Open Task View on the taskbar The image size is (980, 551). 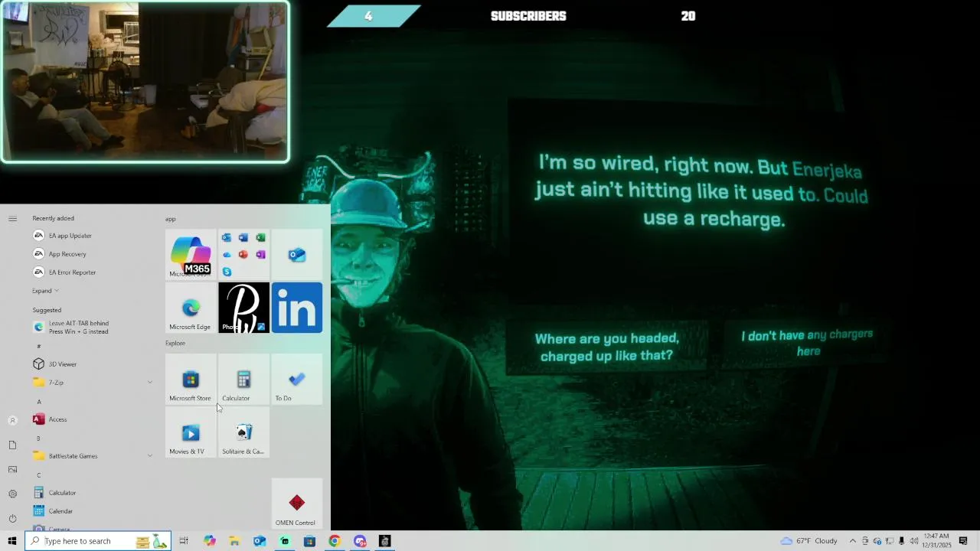(x=184, y=541)
